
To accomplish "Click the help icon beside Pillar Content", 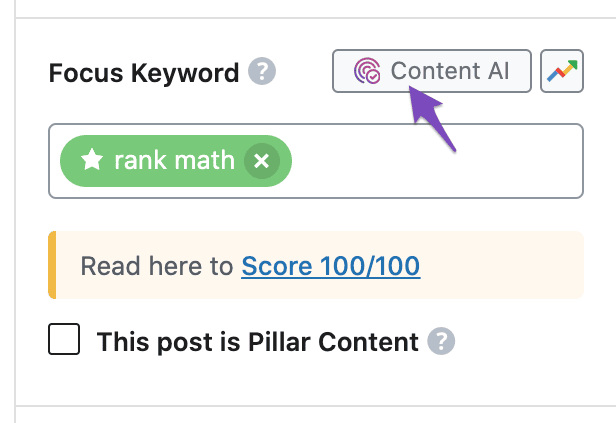I will pyautogui.click(x=441, y=342).
